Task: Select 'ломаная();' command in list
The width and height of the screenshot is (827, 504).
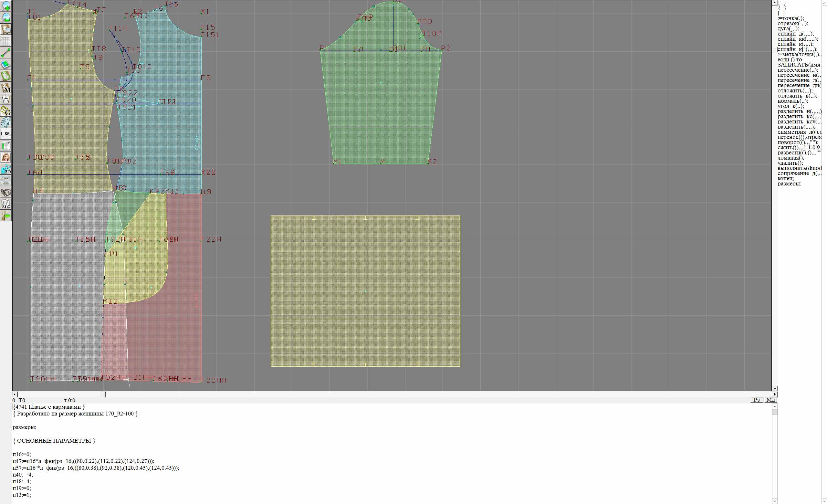Action: [x=791, y=158]
